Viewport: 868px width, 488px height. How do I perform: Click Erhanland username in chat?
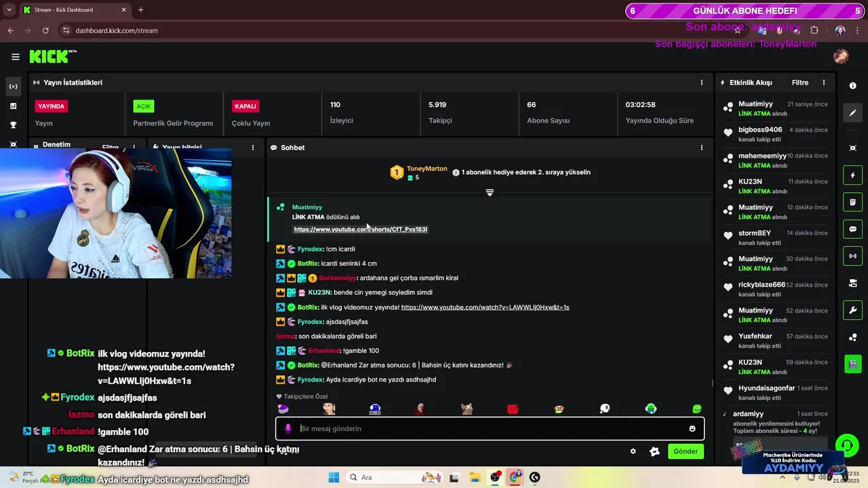(324, 350)
